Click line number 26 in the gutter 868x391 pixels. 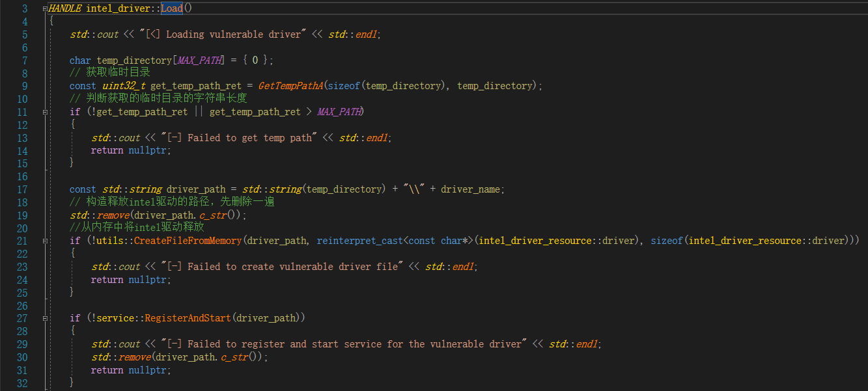click(22, 306)
